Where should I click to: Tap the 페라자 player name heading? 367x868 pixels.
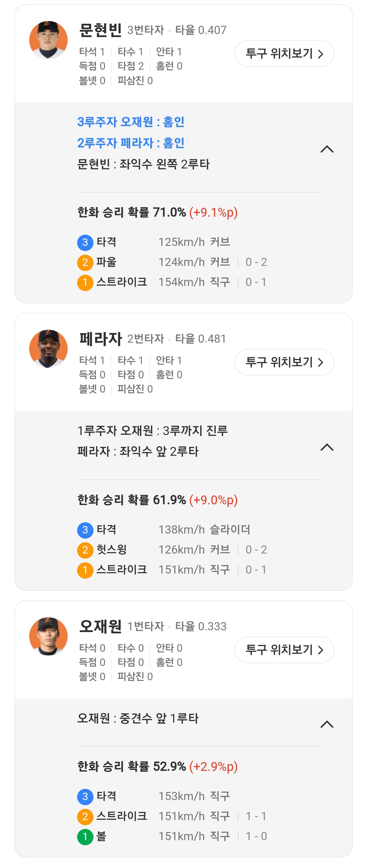point(101,339)
